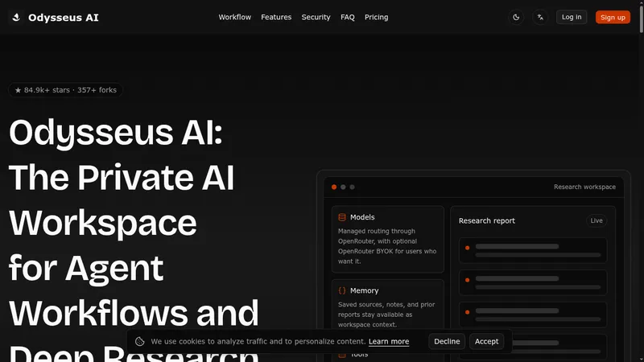Click the main hero headline text

134,240
